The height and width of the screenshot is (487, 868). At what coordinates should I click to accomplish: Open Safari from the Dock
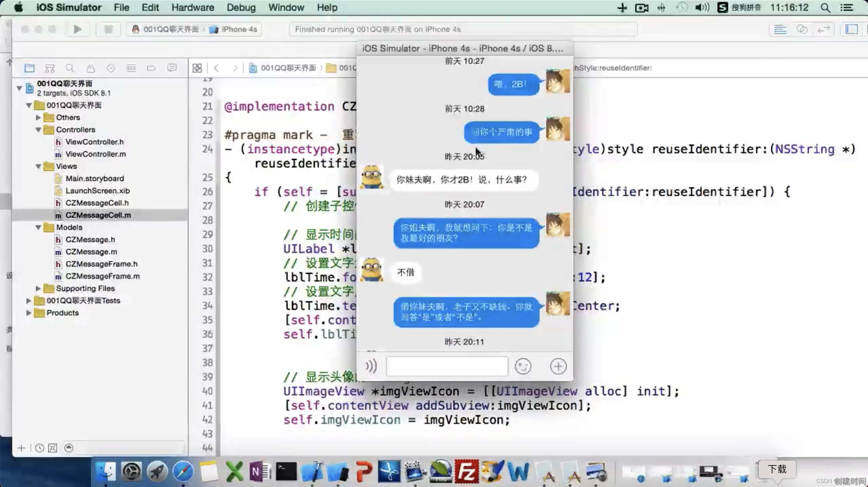(x=183, y=471)
